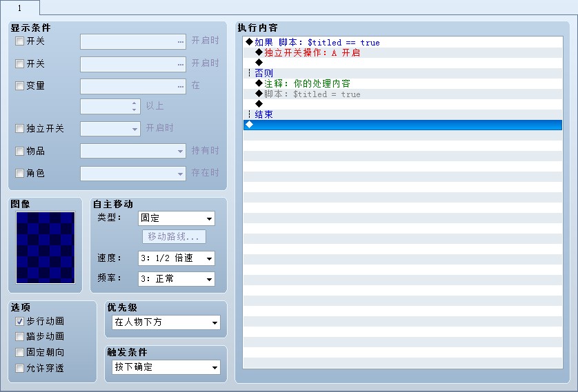Select the 结束 line

click(x=403, y=114)
